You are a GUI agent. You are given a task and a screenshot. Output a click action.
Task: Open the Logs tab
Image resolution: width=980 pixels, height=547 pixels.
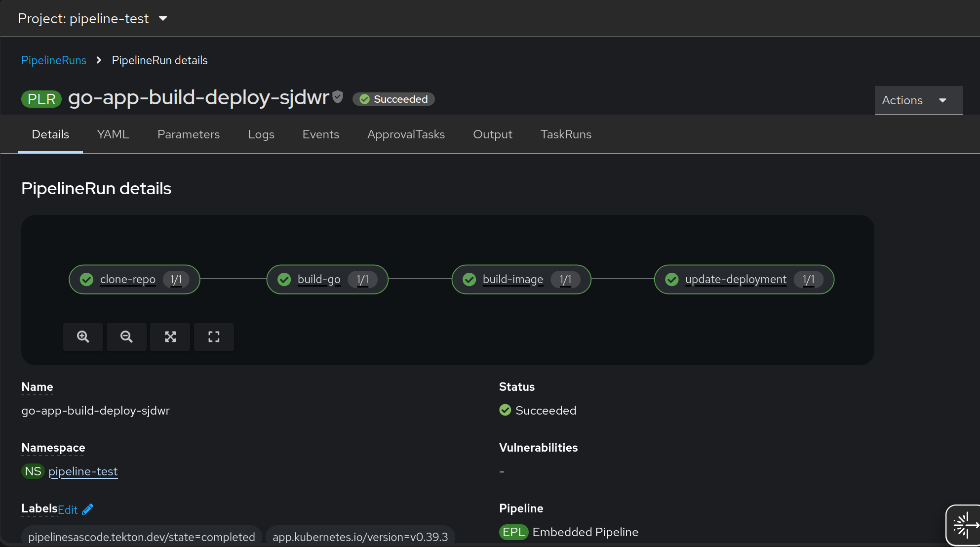261,134
